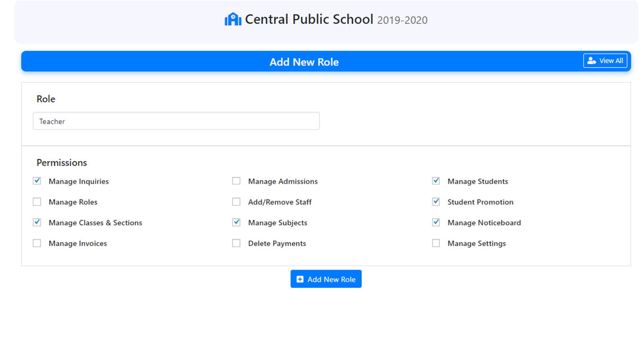Click the user icon in View All
Screen dimensions: 644x362
(591, 61)
